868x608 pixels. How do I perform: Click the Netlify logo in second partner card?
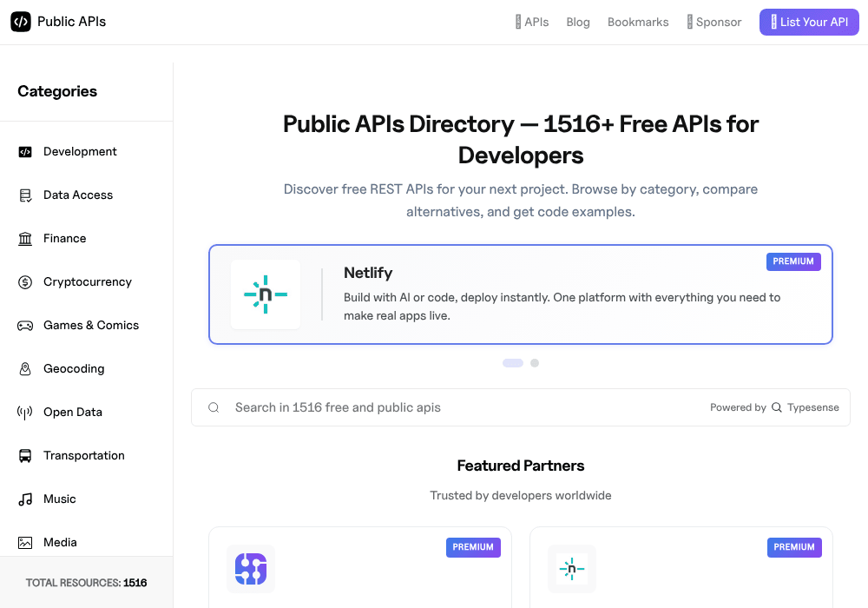[572, 569]
